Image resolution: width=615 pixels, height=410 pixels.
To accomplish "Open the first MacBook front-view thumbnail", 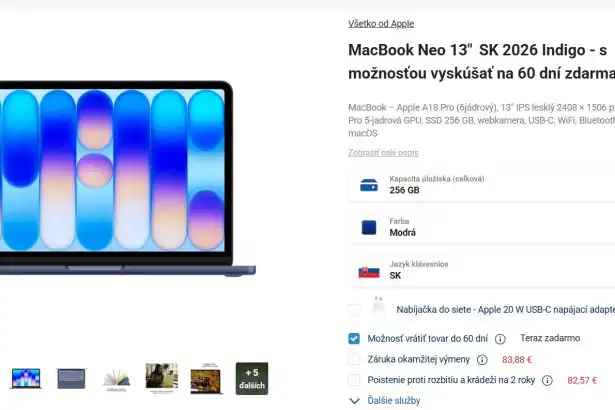I will point(26,379).
